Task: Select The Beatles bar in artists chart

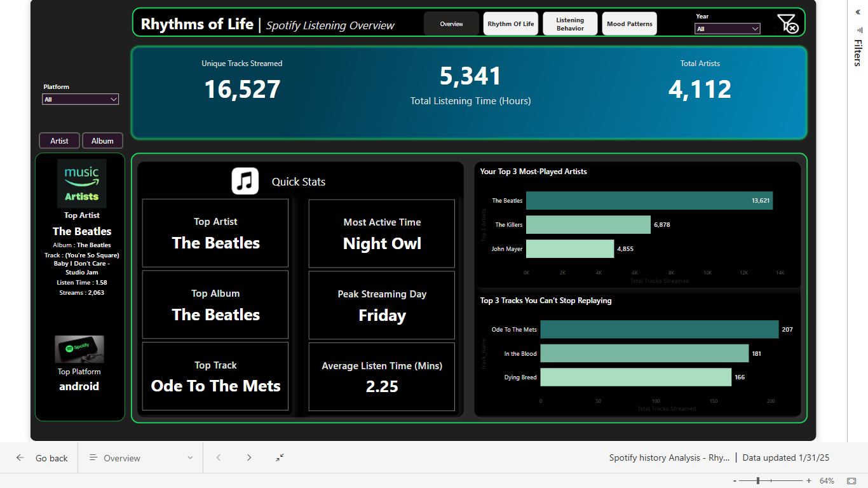Action: [649, 201]
